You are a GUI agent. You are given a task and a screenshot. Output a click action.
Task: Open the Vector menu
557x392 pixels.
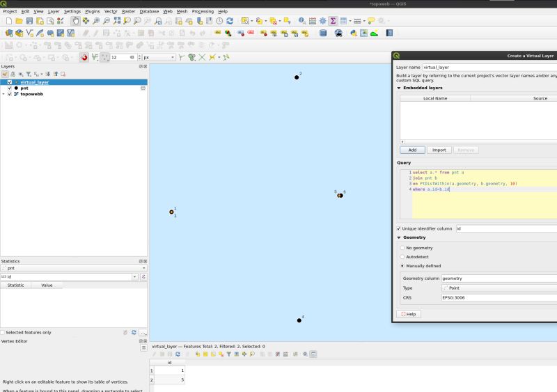click(x=111, y=11)
